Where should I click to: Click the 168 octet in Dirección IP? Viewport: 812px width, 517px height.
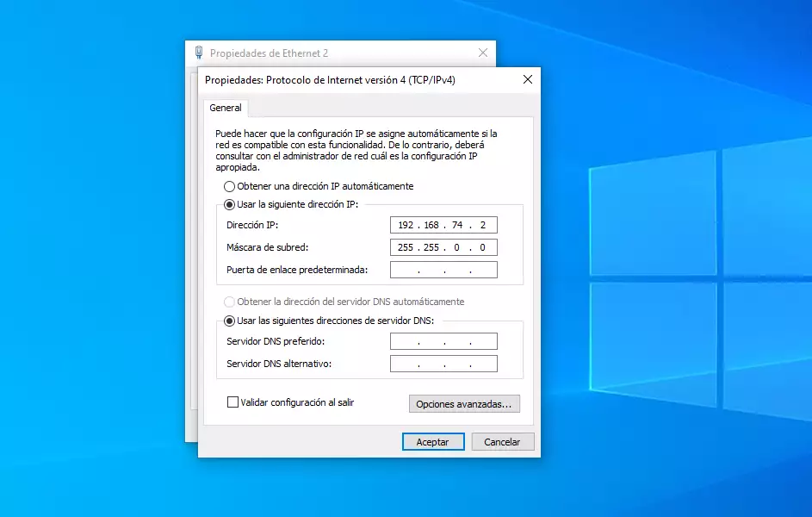431,225
